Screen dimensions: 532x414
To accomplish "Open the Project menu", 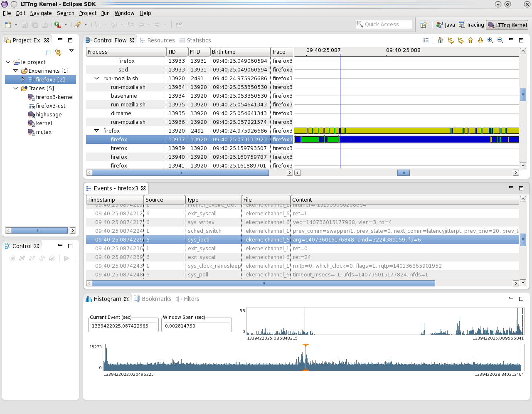I will coord(88,13).
